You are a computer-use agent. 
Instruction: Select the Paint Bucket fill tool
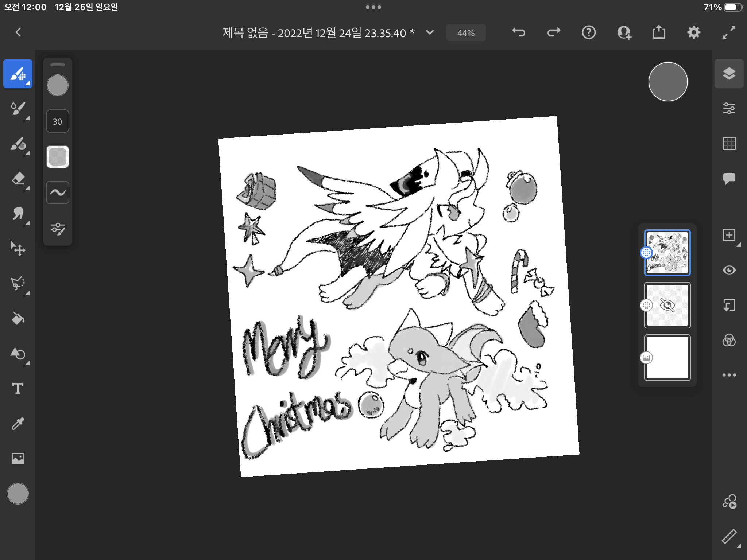(x=18, y=318)
